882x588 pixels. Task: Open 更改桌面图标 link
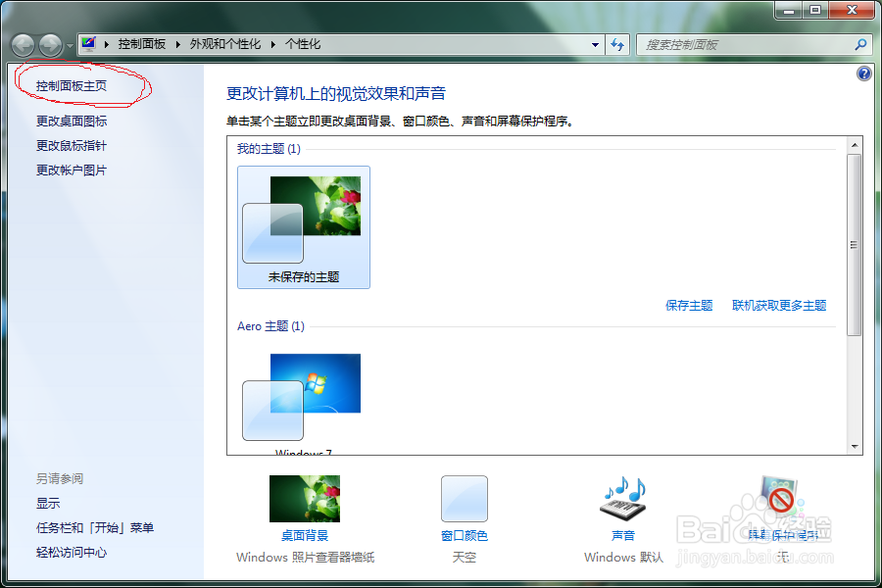pyautogui.click(x=72, y=121)
